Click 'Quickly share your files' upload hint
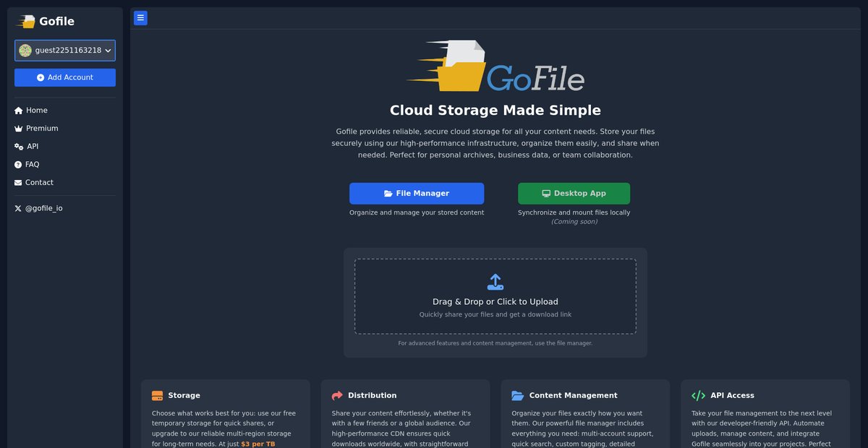Viewport: 868px width, 448px height. point(495,314)
